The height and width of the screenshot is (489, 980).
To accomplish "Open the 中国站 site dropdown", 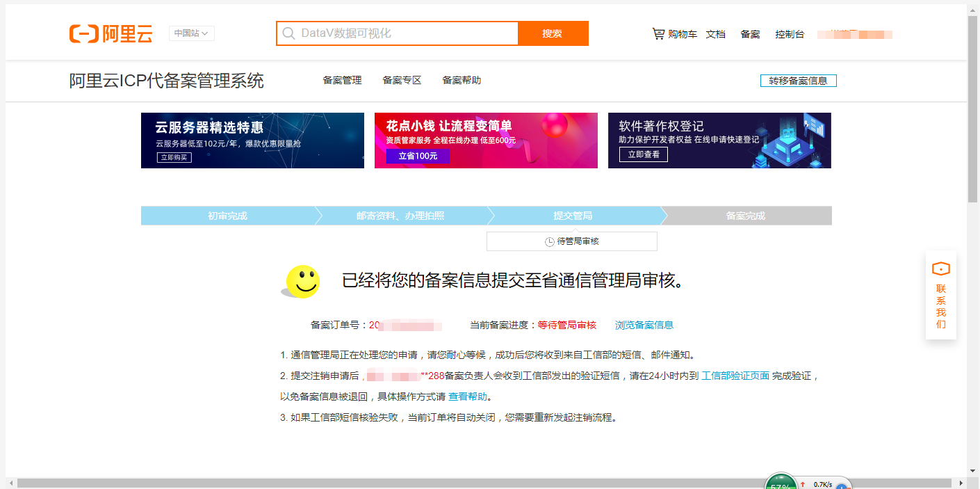I will 192,33.
